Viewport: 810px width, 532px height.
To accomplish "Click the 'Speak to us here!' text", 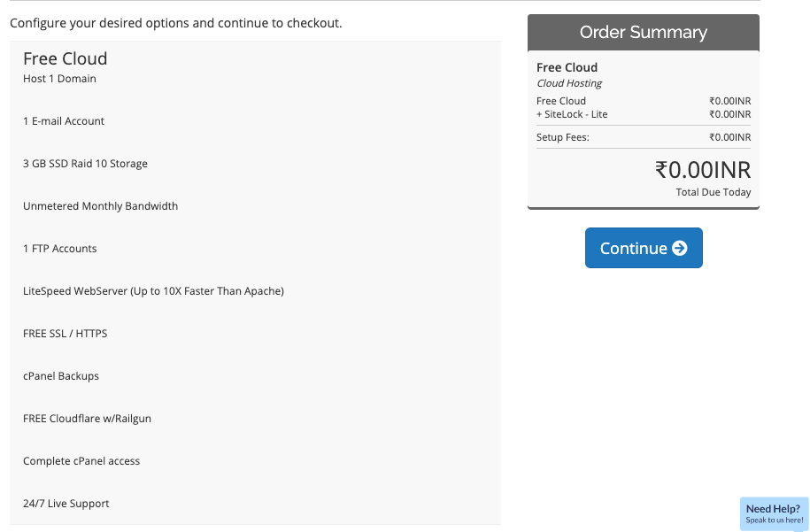I will (x=775, y=520).
